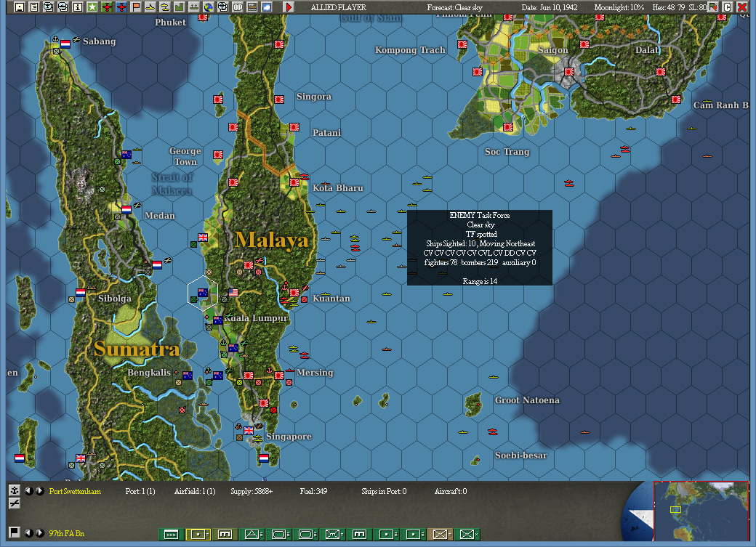Select the yellow-highlighted artillery unit counter
The width and height of the screenshot is (756, 547).
(198, 534)
